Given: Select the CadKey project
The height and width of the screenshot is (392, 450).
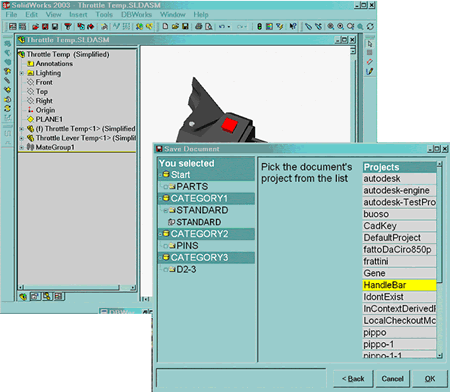Looking at the screenshot, I should (399, 226).
